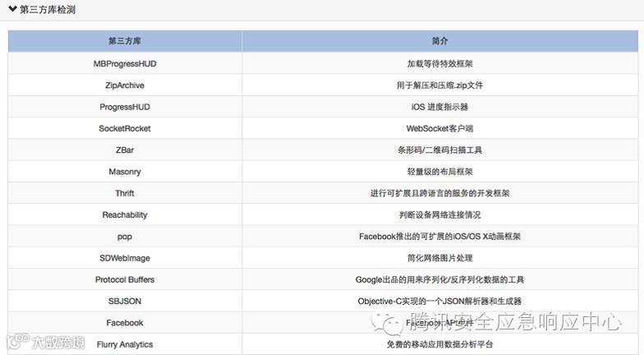
Task: Collapse the 第三方库检测 section chevron
Action: pyautogui.click(x=12, y=8)
